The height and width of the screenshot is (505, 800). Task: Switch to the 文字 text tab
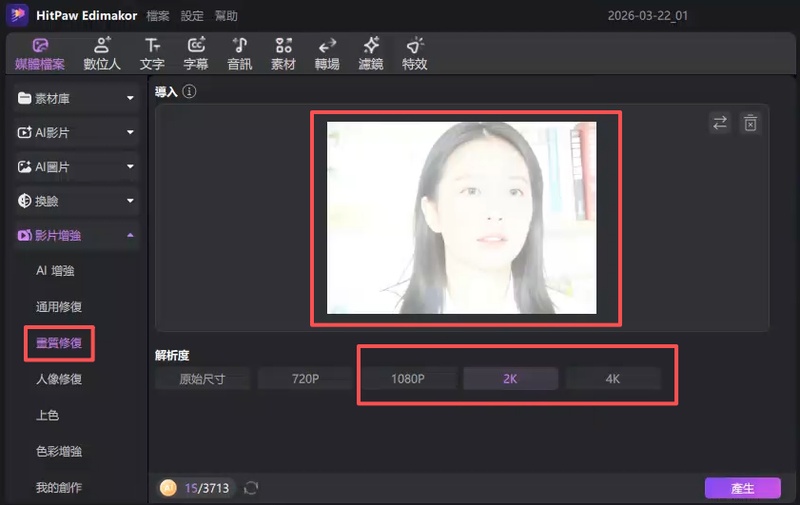152,54
